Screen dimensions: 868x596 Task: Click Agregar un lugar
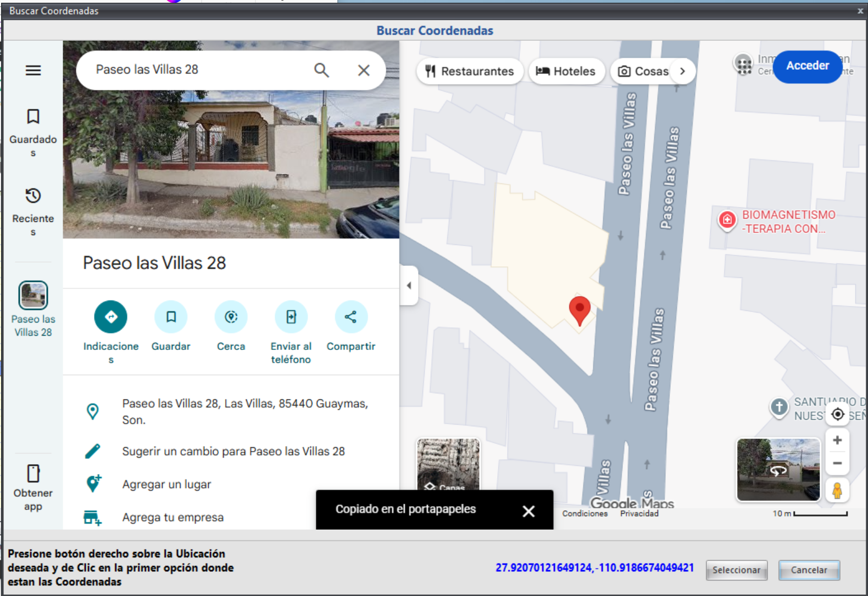[x=166, y=484]
